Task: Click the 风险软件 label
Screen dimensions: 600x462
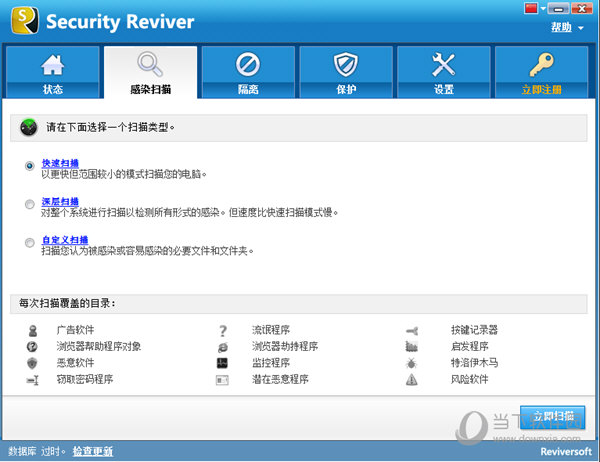Action: (470, 379)
